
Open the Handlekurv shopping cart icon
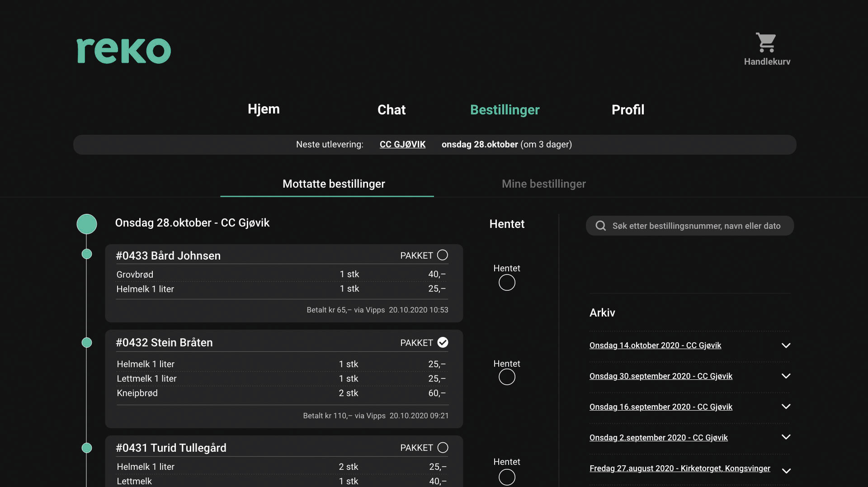[766, 43]
